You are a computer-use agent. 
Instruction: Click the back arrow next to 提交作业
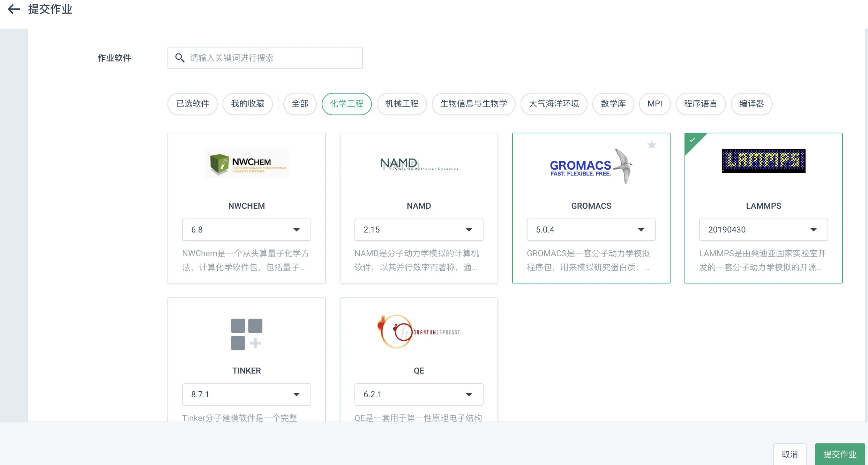click(14, 9)
